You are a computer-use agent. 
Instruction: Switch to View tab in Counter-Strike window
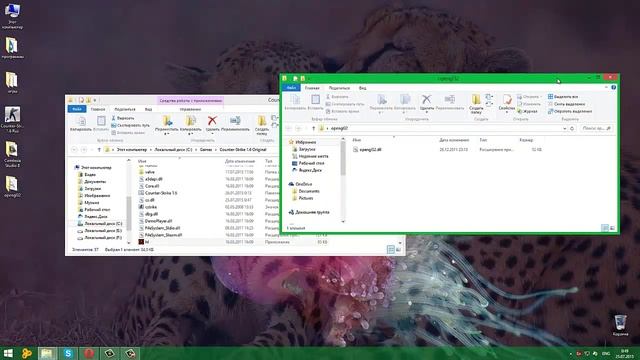(149, 109)
